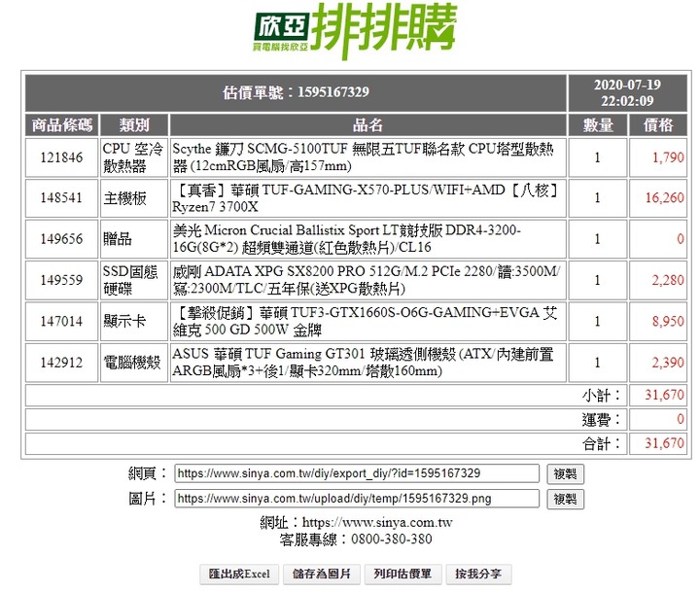
Task: Click the price 2,390
Action: pos(668,362)
